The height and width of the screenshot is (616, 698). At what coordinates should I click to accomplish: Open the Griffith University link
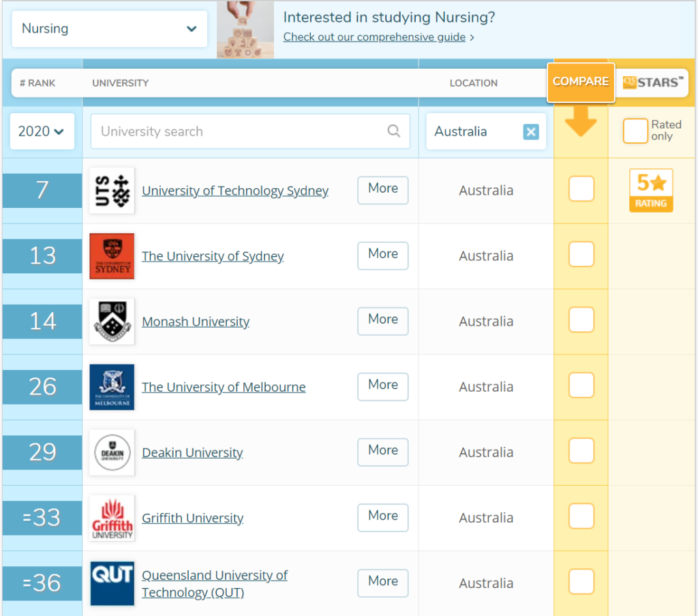193,518
